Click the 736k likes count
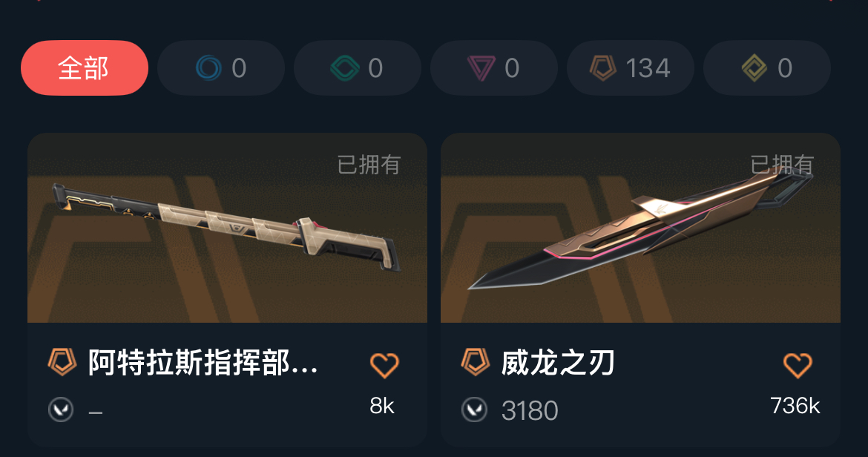The height and width of the screenshot is (457, 868). (795, 406)
